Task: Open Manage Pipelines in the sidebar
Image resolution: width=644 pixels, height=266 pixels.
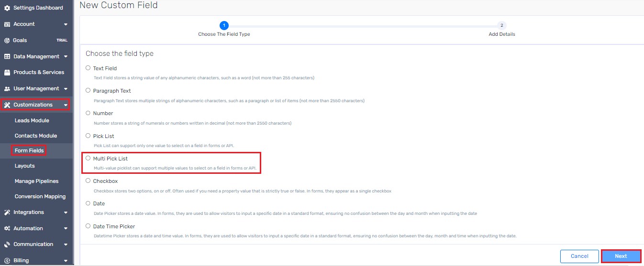Action: click(x=37, y=181)
